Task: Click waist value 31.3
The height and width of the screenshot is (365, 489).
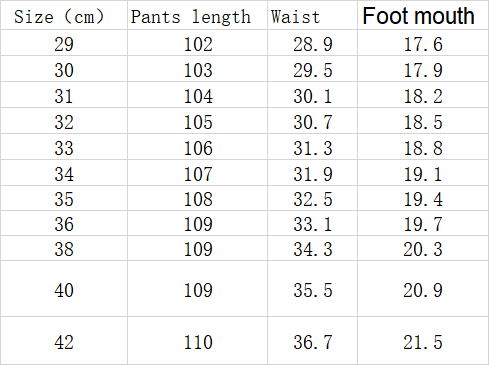Action: tap(312, 147)
